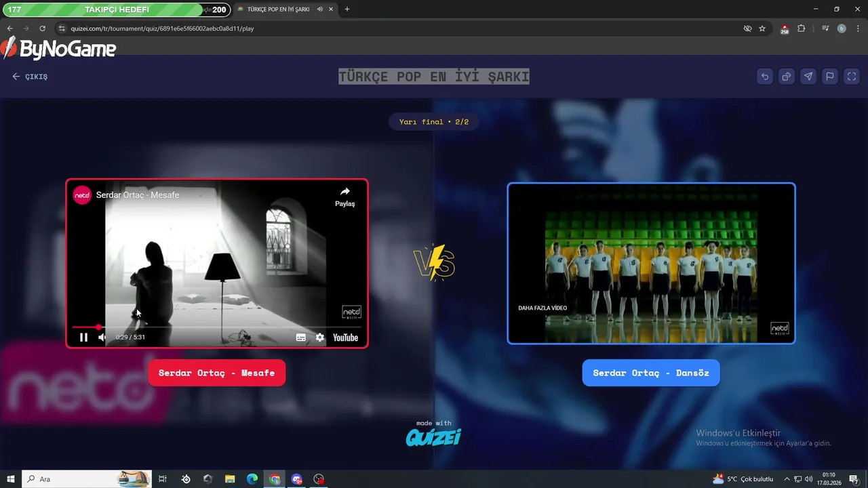Open the Windows Start menu
Image resolution: width=868 pixels, height=488 pixels.
click(11, 479)
